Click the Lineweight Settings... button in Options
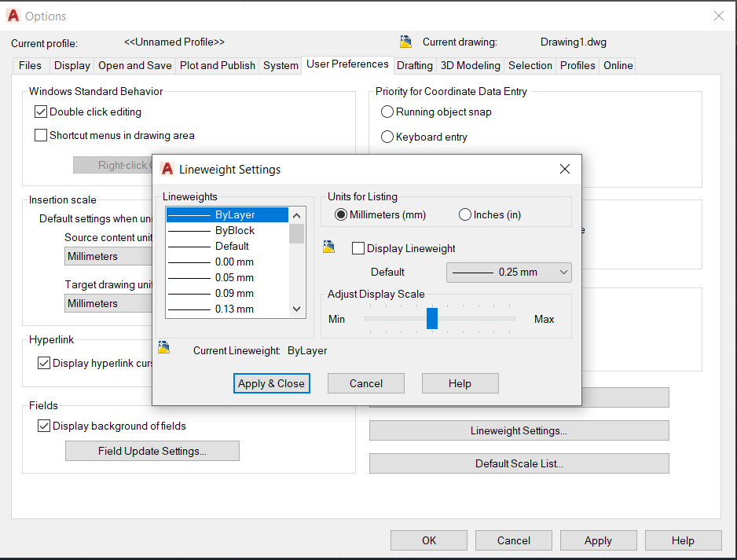The image size is (737, 560). point(519,430)
